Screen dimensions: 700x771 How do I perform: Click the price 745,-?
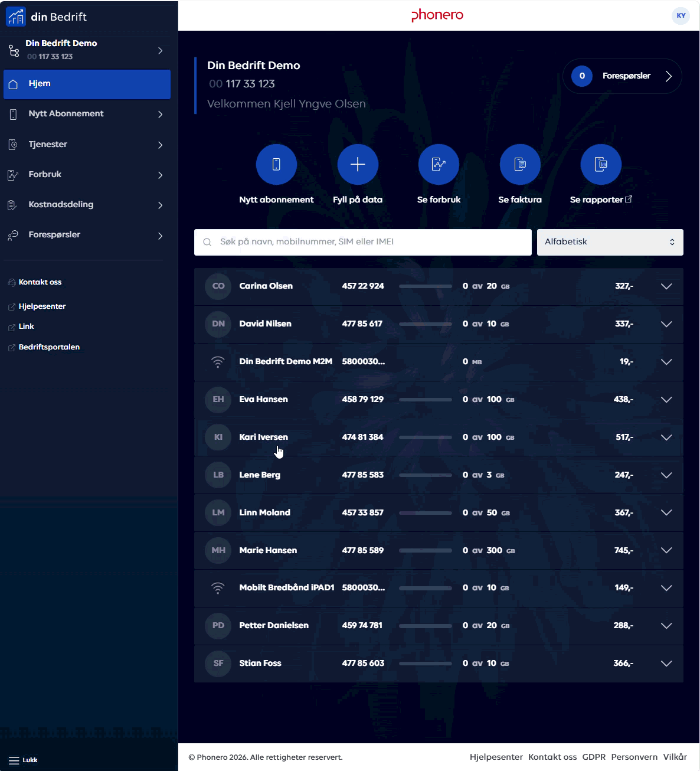[624, 550]
